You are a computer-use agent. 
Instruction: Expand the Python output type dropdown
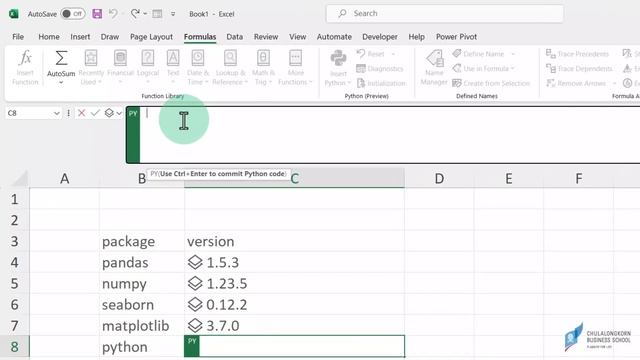coord(119,113)
